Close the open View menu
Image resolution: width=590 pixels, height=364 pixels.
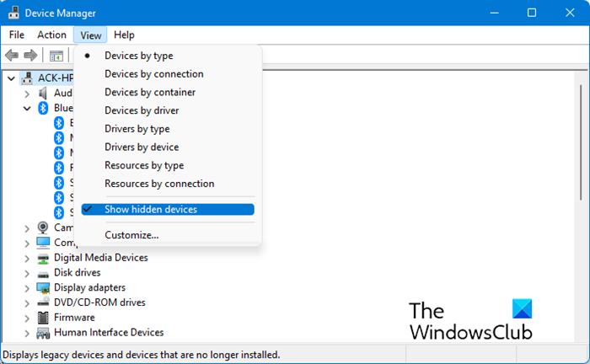pyautogui.click(x=90, y=35)
